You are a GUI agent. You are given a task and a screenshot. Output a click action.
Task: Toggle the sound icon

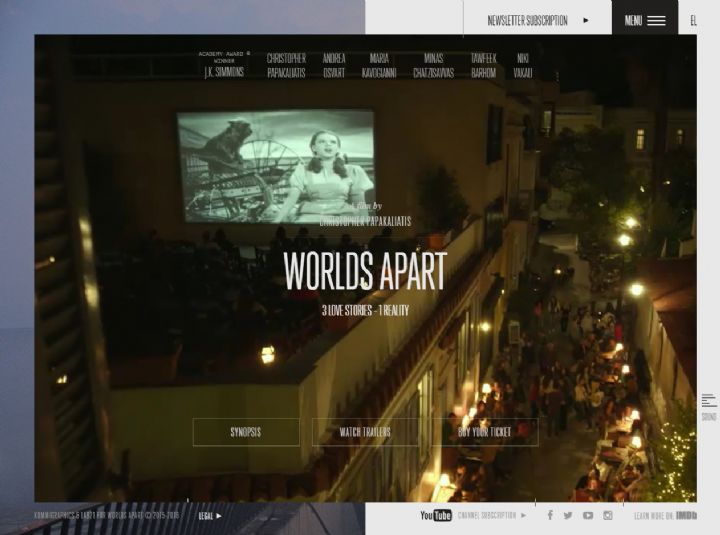708,402
